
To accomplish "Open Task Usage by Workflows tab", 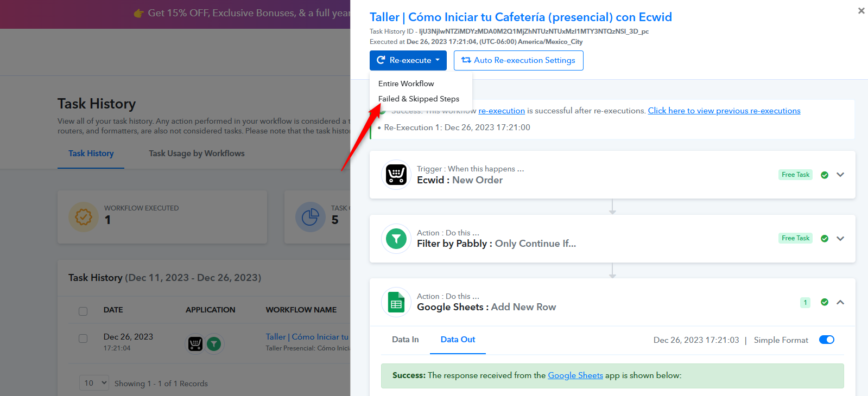I will [197, 154].
